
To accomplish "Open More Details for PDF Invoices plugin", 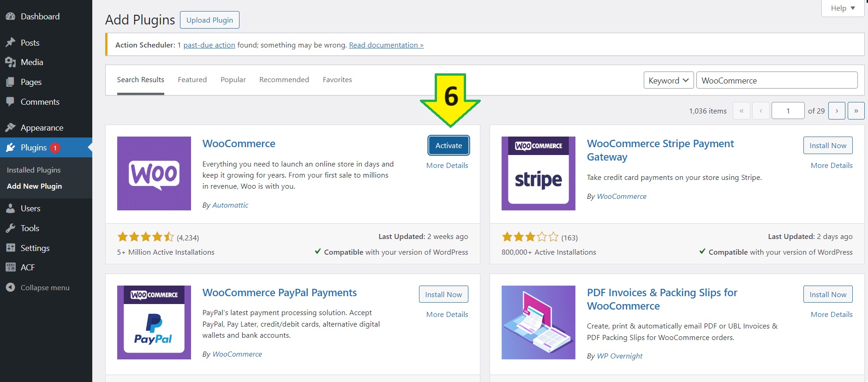I will (832, 314).
